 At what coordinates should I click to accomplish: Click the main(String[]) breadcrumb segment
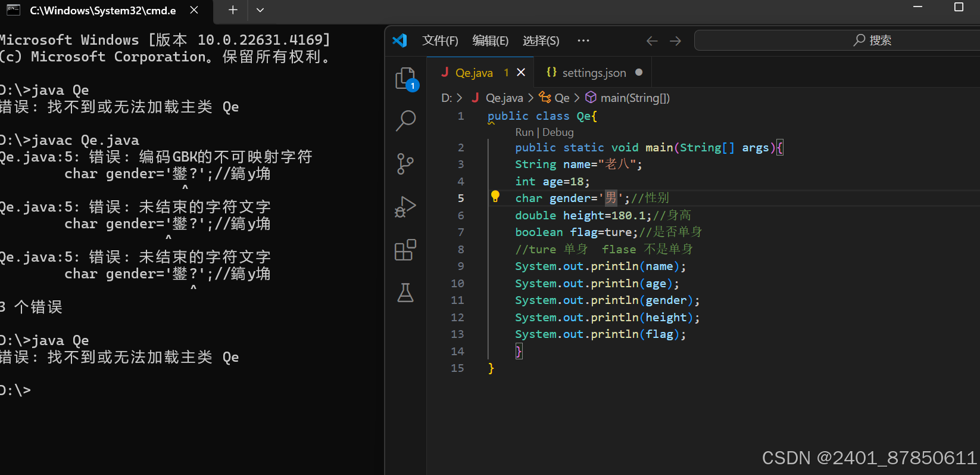pos(628,98)
